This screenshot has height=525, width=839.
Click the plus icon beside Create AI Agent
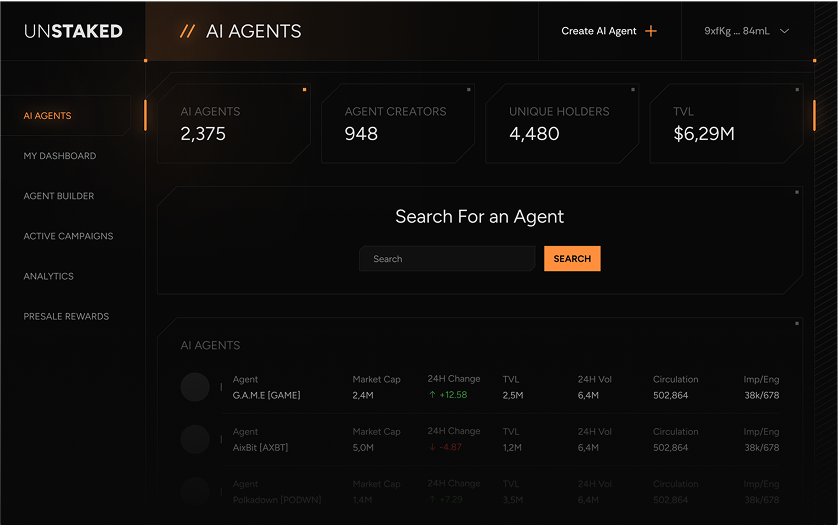(651, 31)
